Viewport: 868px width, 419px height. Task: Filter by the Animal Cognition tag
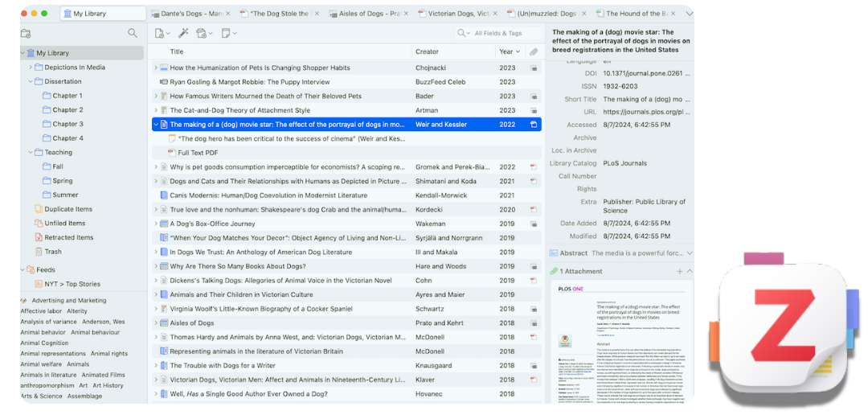(x=44, y=343)
